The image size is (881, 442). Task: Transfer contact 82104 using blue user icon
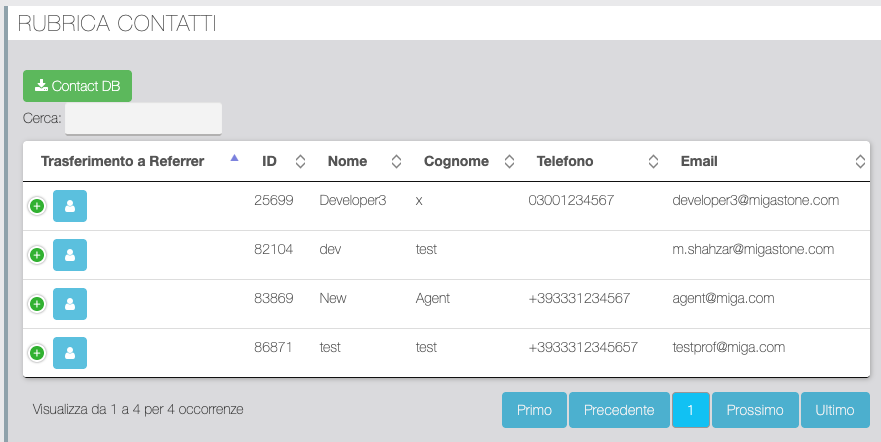click(70, 255)
